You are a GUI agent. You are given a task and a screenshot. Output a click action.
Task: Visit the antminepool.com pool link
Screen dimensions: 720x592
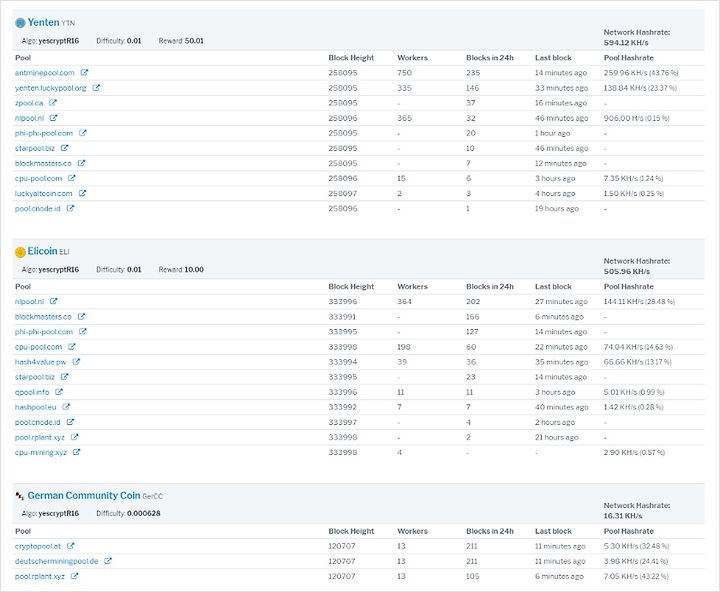click(x=45, y=73)
